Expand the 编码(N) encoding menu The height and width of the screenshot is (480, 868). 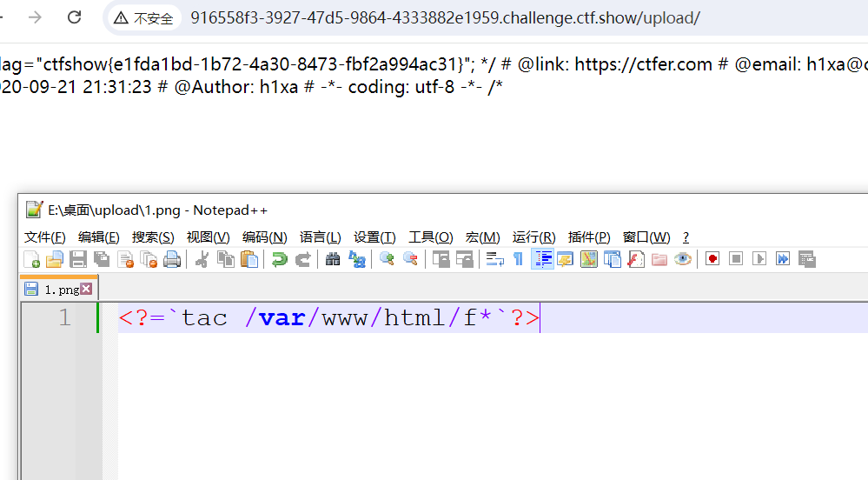(264, 237)
